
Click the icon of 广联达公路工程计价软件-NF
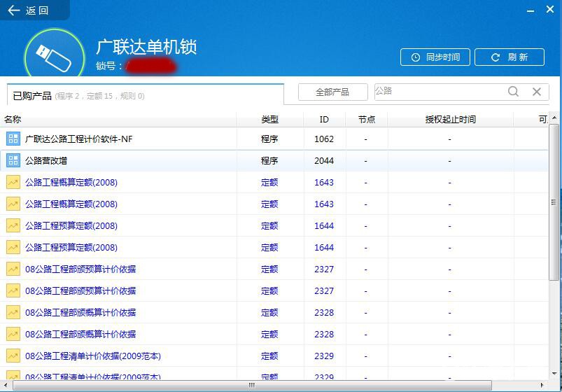13,139
